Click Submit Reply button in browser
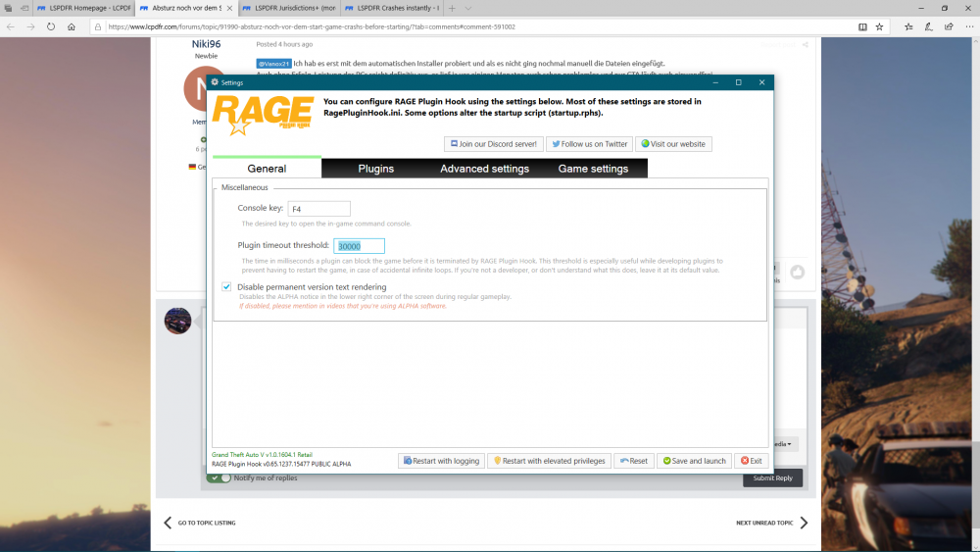The image size is (980, 552). (x=772, y=477)
